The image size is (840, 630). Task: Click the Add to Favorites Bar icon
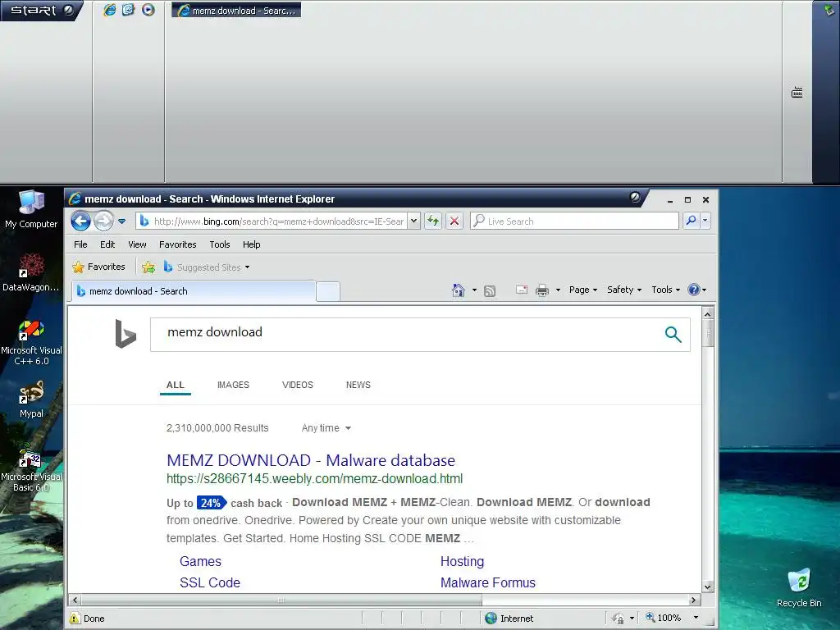tap(148, 267)
